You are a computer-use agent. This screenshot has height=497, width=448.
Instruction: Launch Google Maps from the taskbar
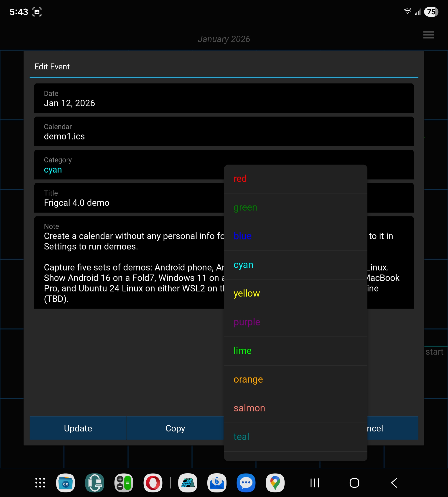tap(275, 483)
